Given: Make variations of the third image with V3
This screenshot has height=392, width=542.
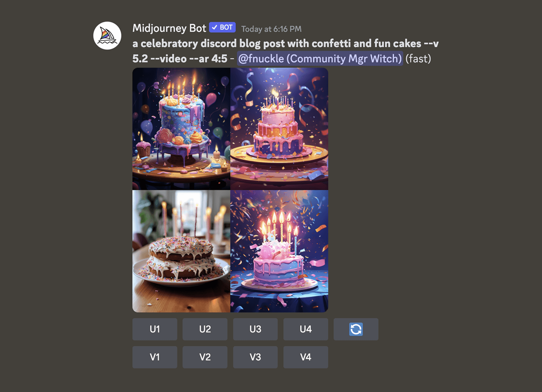Looking at the screenshot, I should click(255, 357).
